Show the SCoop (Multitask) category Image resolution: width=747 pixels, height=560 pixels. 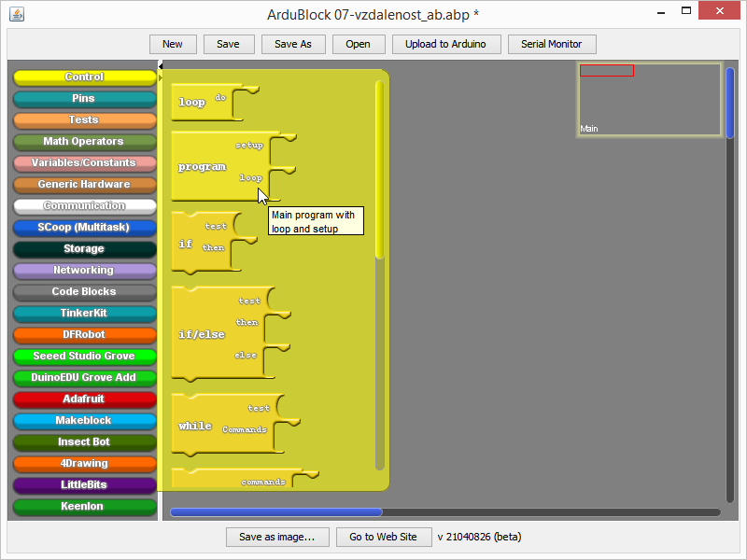(x=84, y=227)
